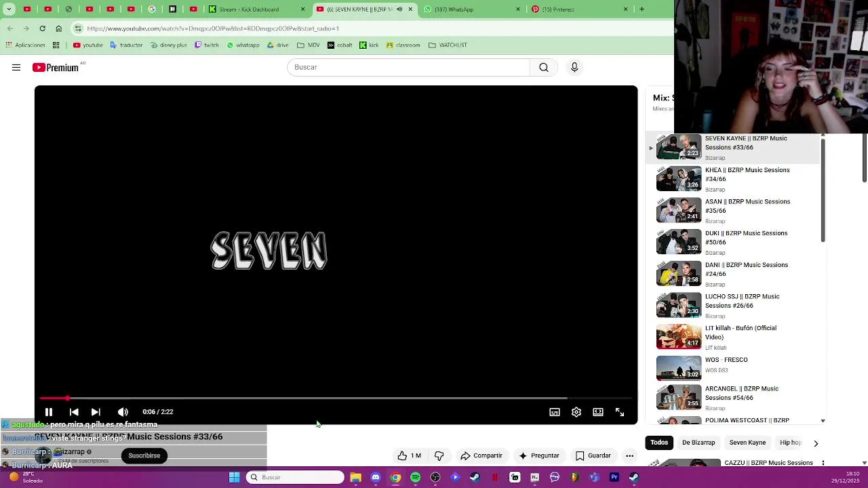Open the YouTube hamburger guide menu
Image resolution: width=868 pixels, height=488 pixels.
click(16, 67)
